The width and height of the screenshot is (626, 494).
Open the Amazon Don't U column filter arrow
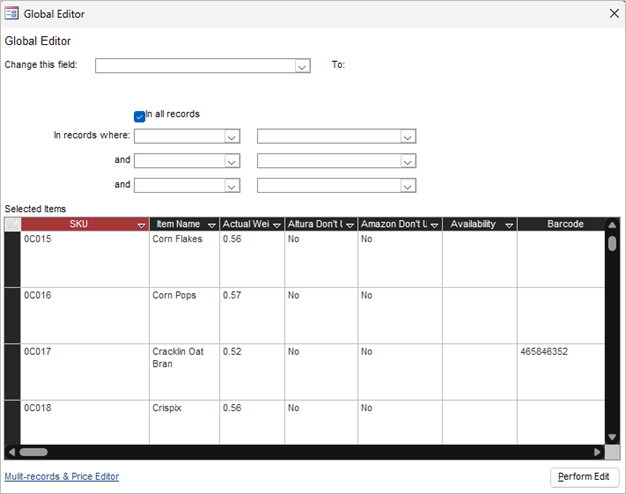click(x=435, y=225)
